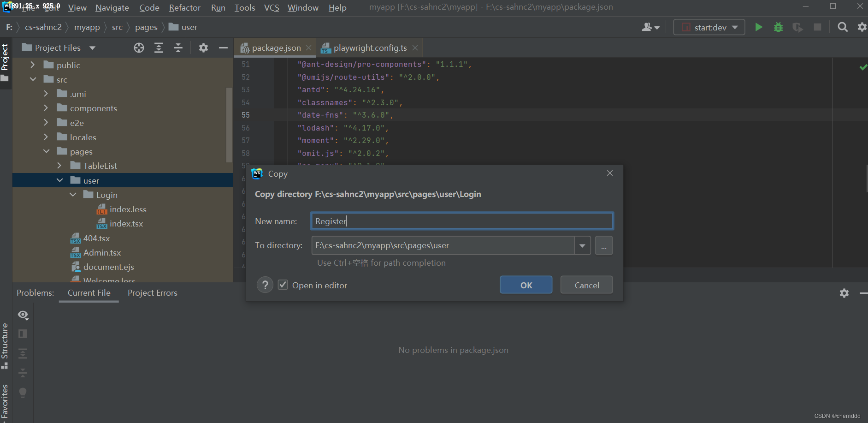The image size is (868, 423).
Task: Expand the .umi folder
Action: [46, 94]
